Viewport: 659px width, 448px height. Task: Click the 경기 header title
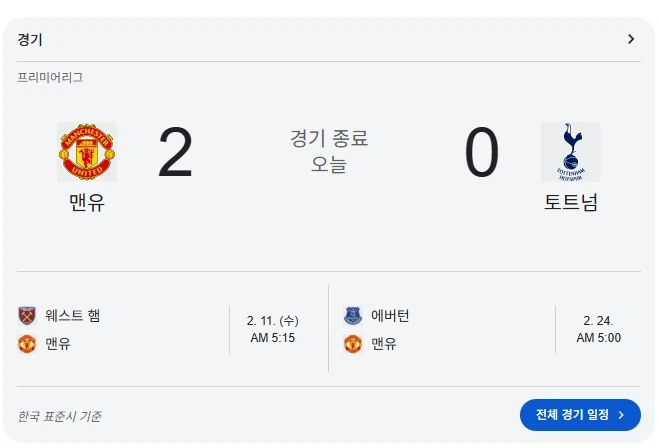pyautogui.click(x=30, y=40)
